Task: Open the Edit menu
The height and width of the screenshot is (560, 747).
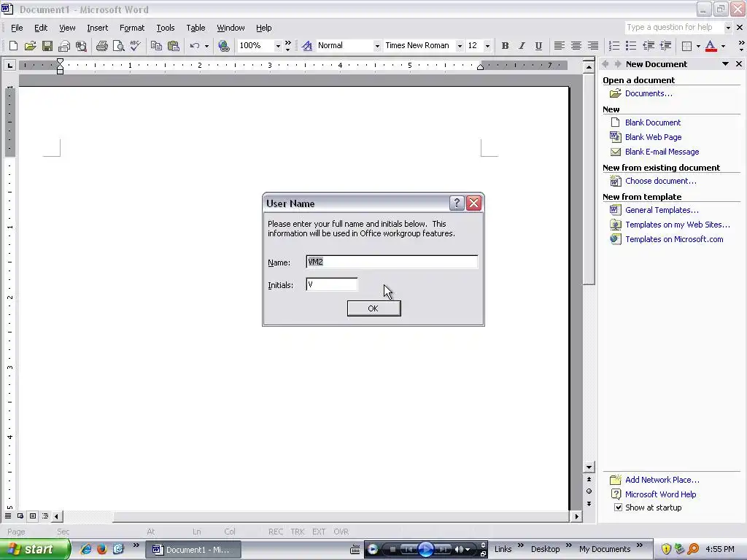Action: coord(41,28)
